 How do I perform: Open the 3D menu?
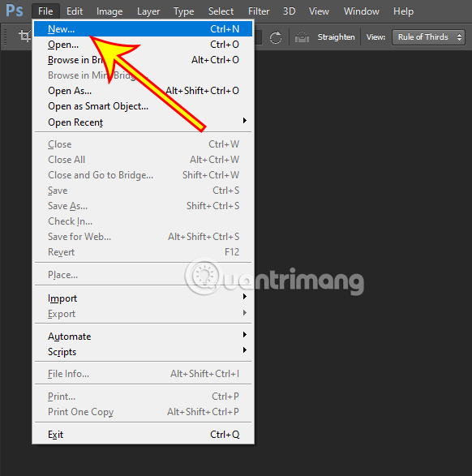click(x=289, y=11)
